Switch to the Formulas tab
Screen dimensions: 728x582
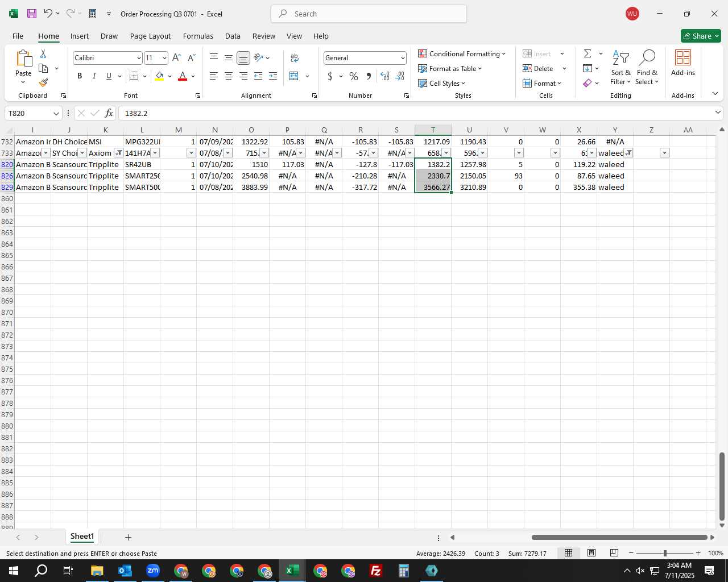pos(198,36)
